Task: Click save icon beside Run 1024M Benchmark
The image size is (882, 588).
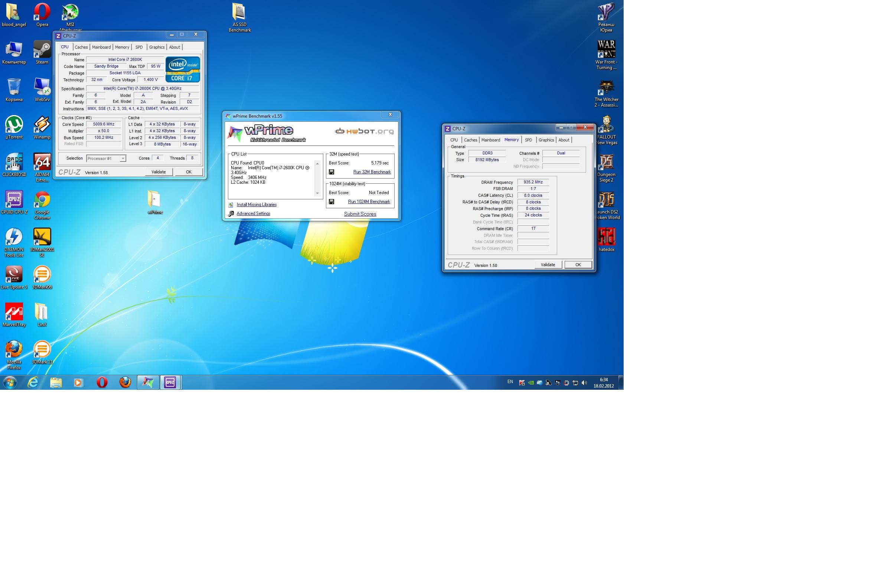Action: 331,201
